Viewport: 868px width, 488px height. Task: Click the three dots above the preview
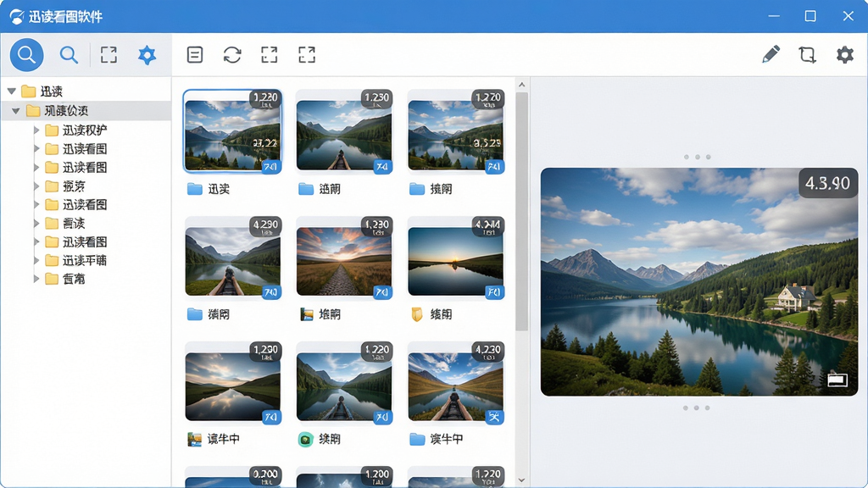(697, 157)
